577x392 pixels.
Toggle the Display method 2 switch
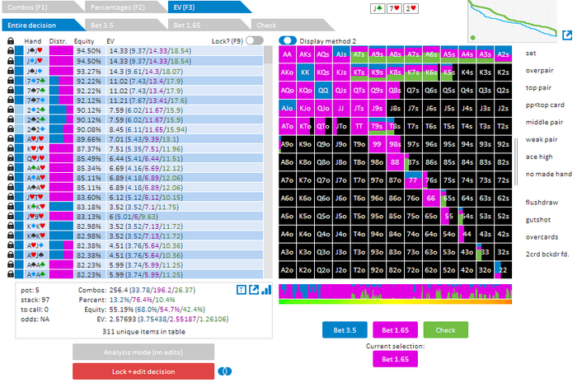(288, 40)
